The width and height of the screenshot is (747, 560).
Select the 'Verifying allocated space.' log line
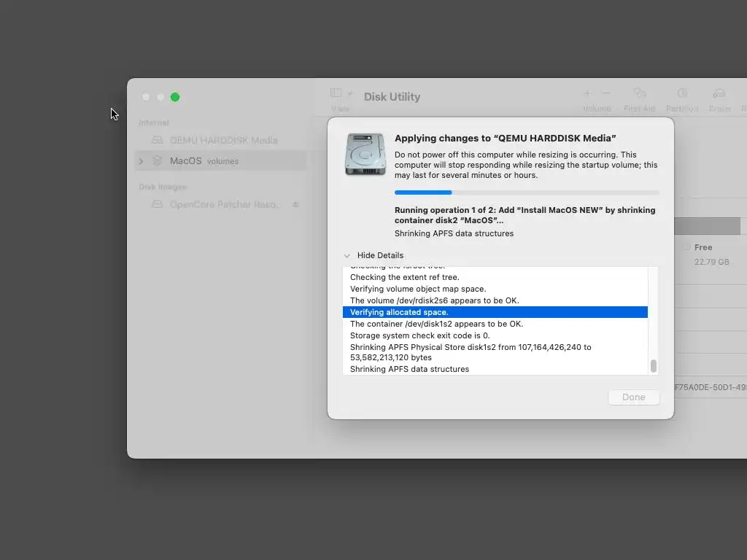click(495, 312)
